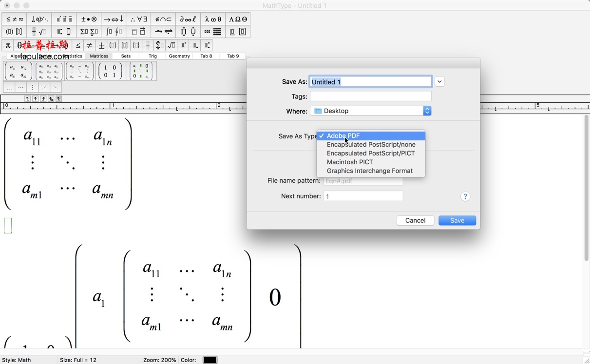Open the summation template palette

coord(88,31)
